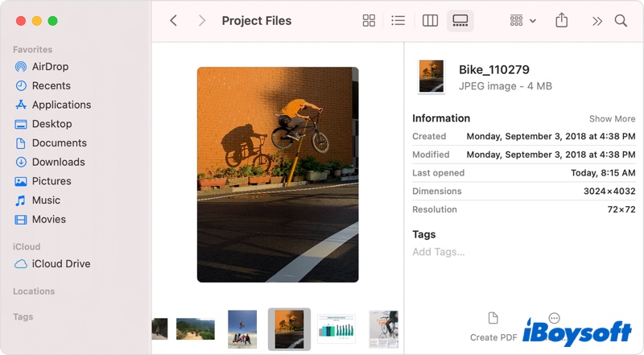Open AirDrop in the sidebar
Image resolution: width=644 pixels, height=355 pixels.
point(50,66)
